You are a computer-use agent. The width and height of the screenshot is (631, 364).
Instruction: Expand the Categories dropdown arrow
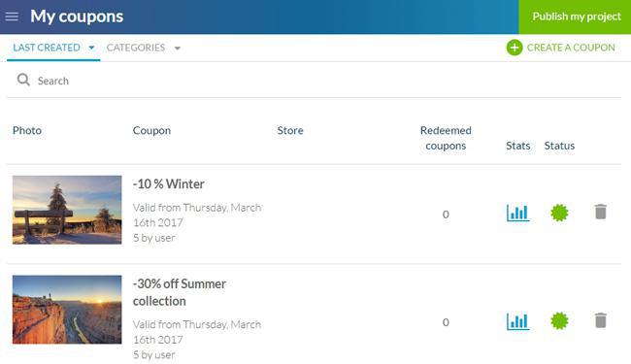[x=177, y=49]
